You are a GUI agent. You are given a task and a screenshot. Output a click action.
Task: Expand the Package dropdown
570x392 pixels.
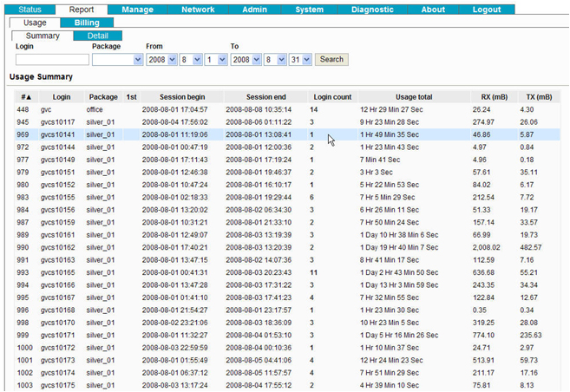click(118, 60)
